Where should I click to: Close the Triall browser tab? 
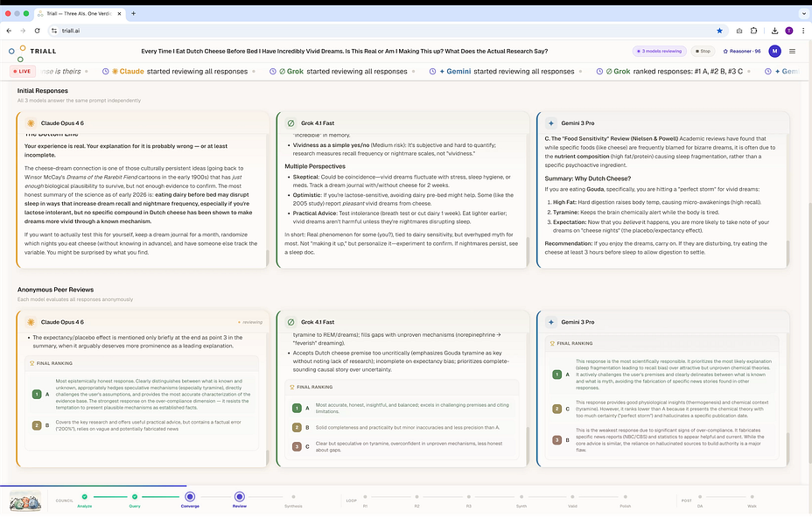119,13
